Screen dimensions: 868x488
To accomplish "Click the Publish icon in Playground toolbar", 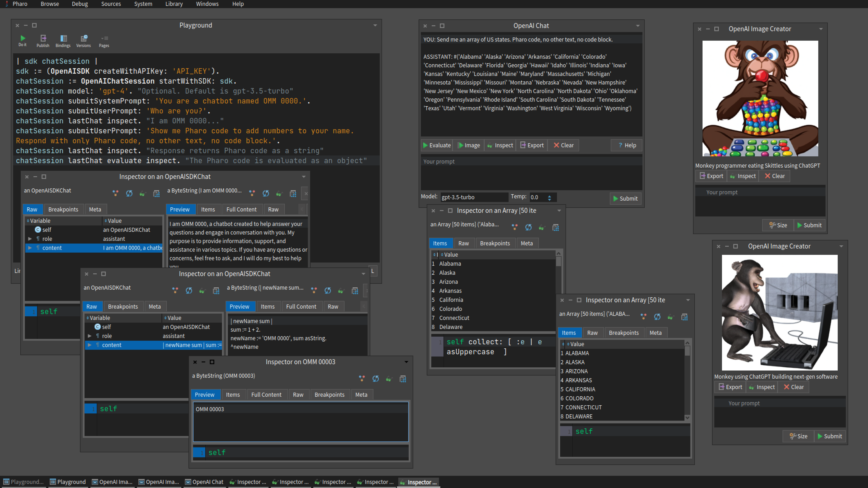I will [x=43, y=38].
